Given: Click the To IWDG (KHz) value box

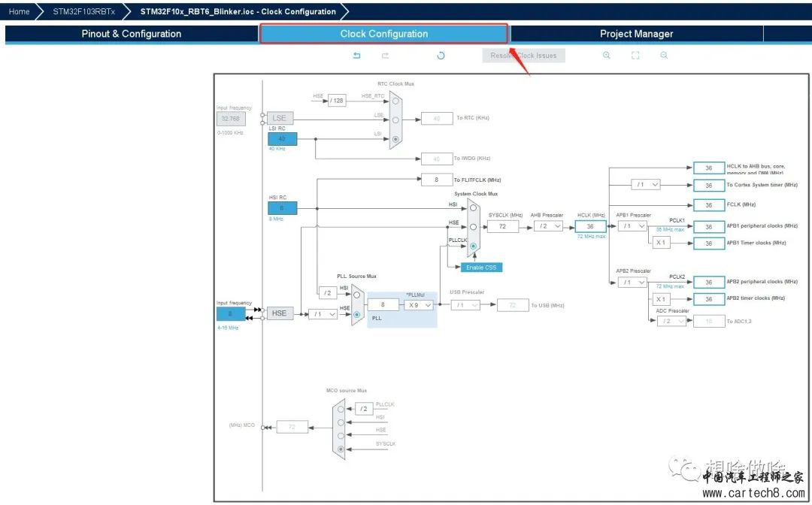Looking at the screenshot, I should (437, 159).
